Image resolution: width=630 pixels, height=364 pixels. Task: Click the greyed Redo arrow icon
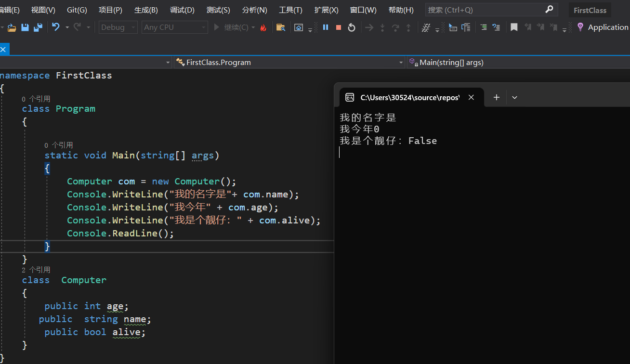[x=77, y=27]
